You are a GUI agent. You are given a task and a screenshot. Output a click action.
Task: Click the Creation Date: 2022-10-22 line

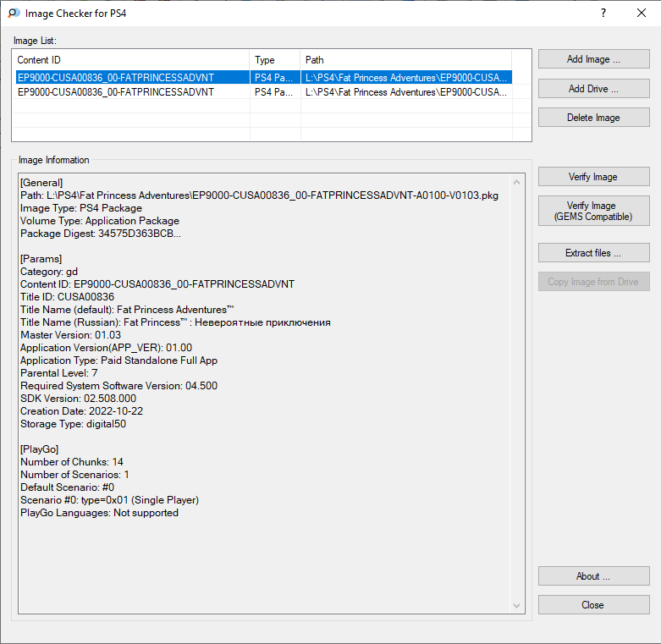click(x=82, y=411)
